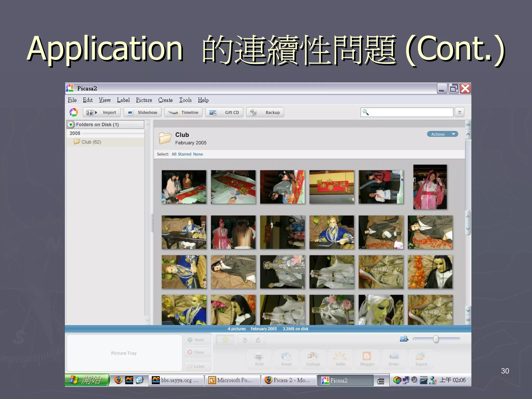Open the Label menu
This screenshot has height=399, width=532.
tap(123, 100)
